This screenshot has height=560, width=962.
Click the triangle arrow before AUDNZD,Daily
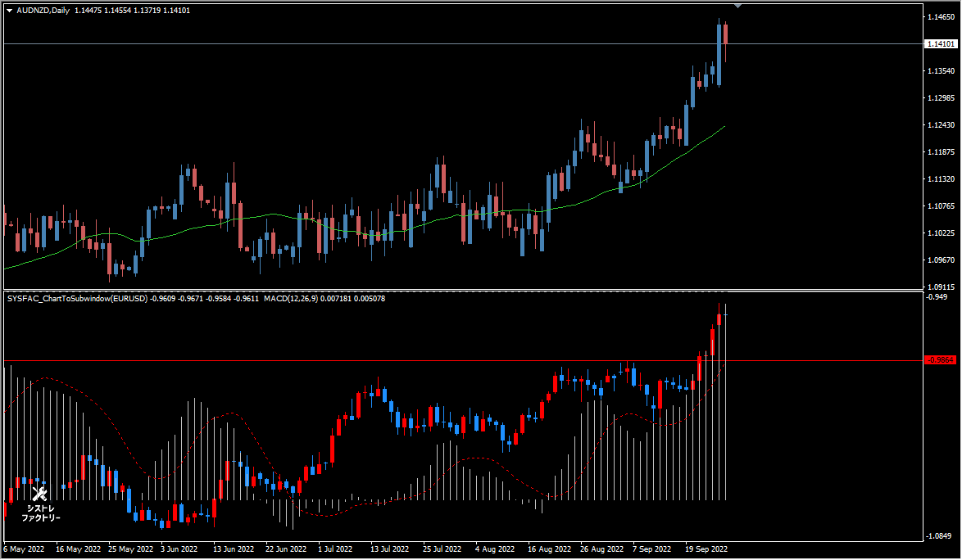(10, 11)
